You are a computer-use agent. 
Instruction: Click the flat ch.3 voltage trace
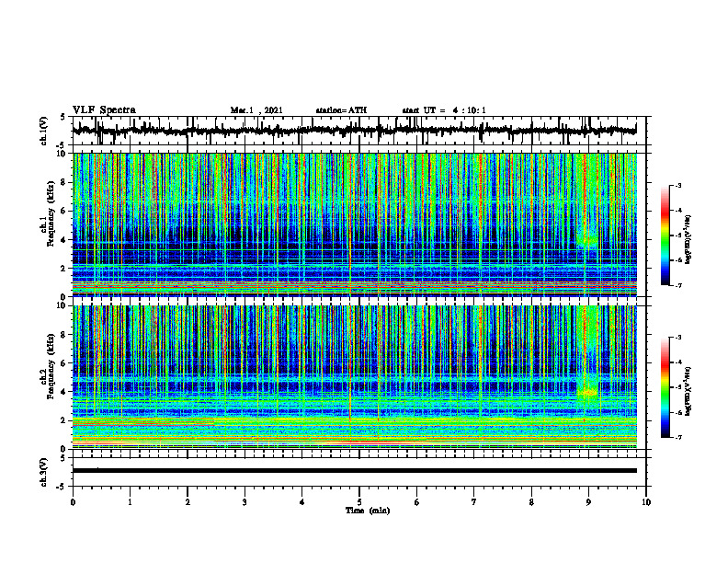click(354, 471)
